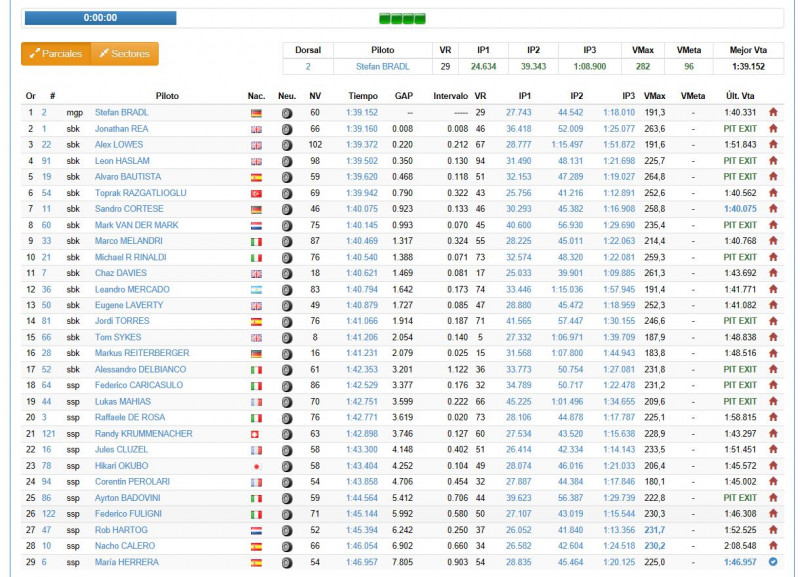Viewport: 800px width, 577px height.
Task: Click the home icon in Sandro CORTESE's row
Action: coord(773,209)
